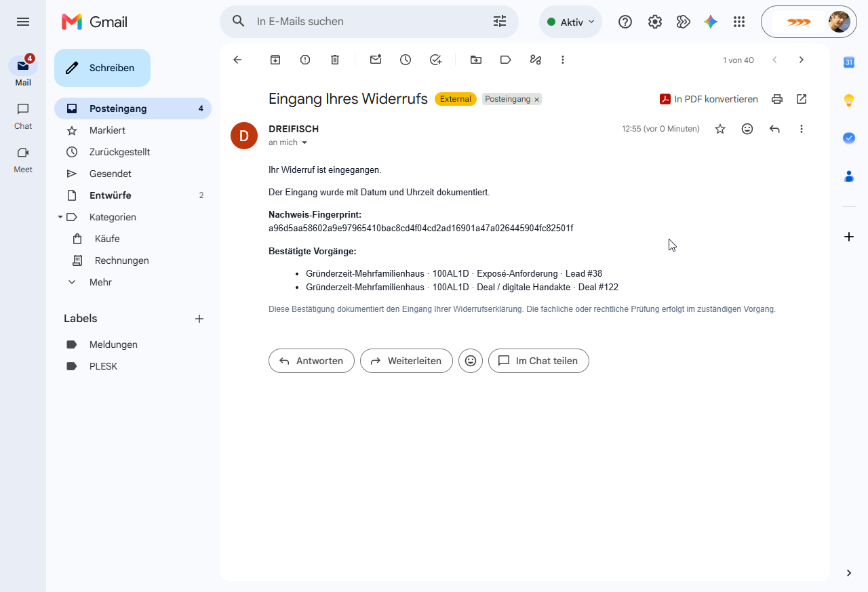Reply using header arrow icon

[774, 129]
